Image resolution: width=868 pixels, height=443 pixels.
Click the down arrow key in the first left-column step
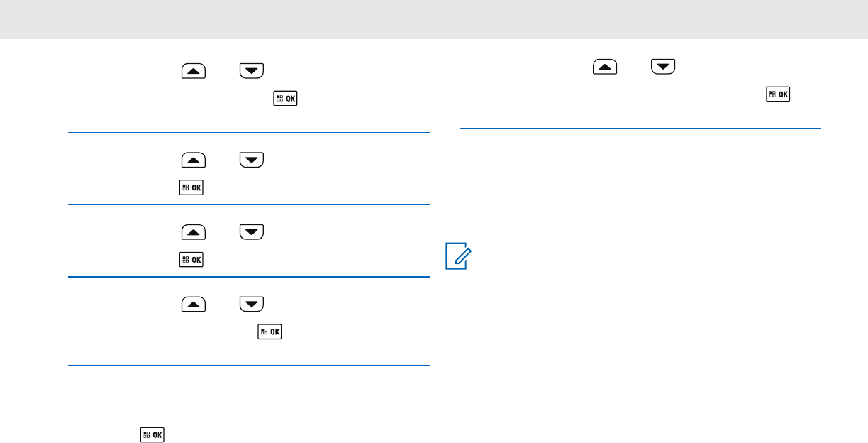click(x=252, y=70)
